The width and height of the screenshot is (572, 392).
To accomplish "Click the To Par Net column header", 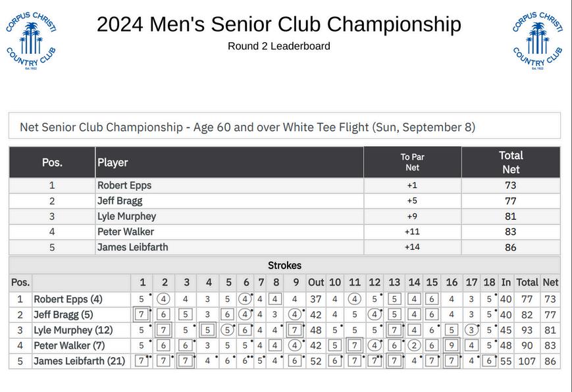I will pos(412,162).
